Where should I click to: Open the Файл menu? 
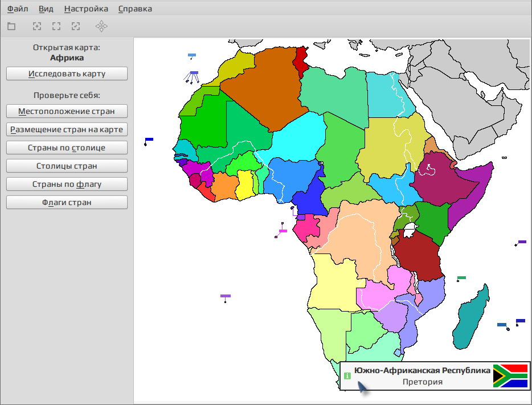click(x=18, y=9)
